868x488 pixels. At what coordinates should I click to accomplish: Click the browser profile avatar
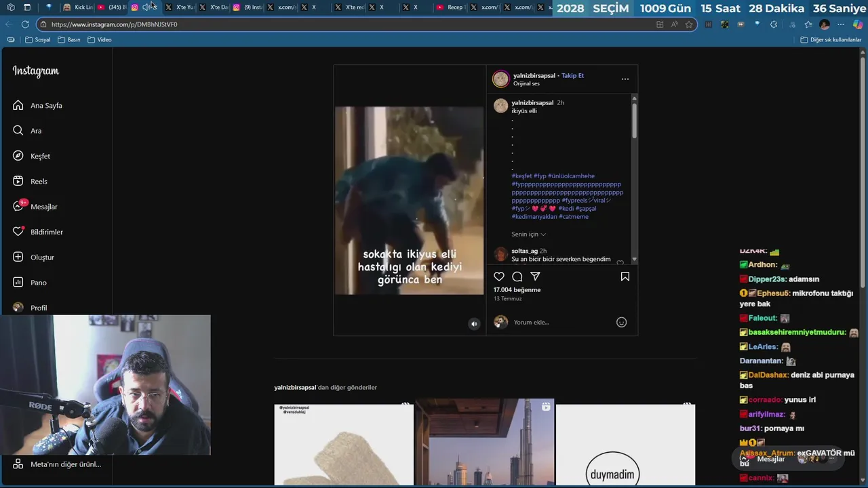click(825, 24)
